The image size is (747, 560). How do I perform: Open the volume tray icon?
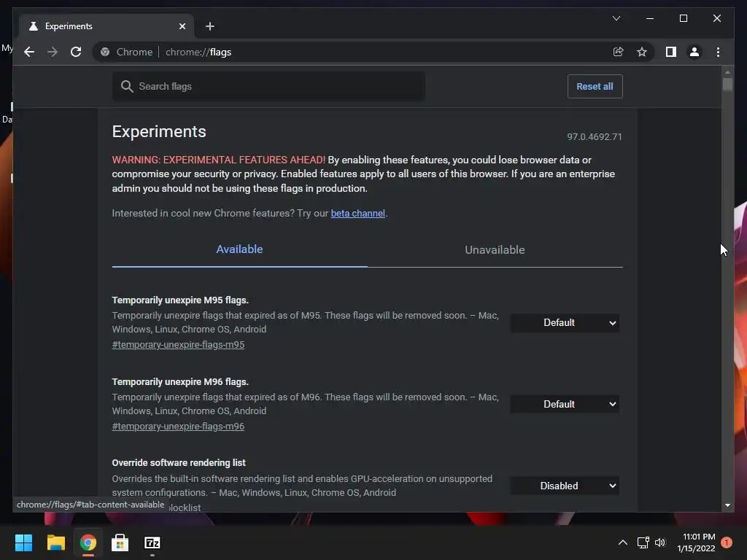tap(659, 542)
